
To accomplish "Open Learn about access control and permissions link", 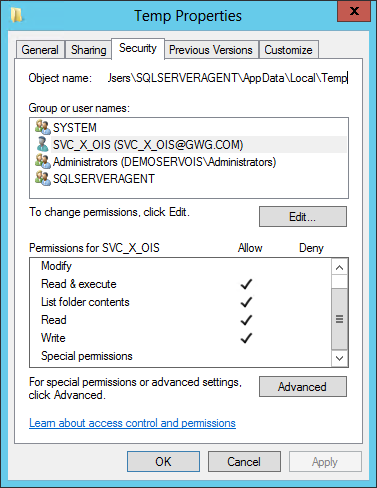I will pyautogui.click(x=132, y=423).
